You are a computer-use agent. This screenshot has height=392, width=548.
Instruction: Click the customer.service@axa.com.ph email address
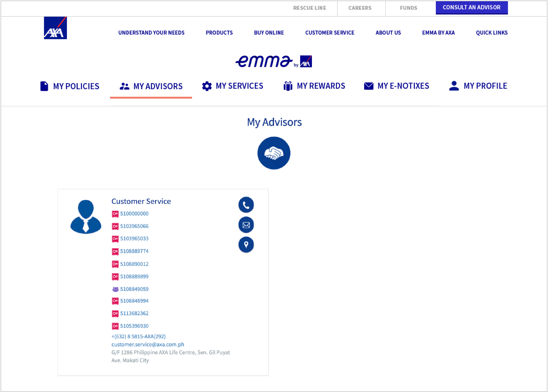148,344
